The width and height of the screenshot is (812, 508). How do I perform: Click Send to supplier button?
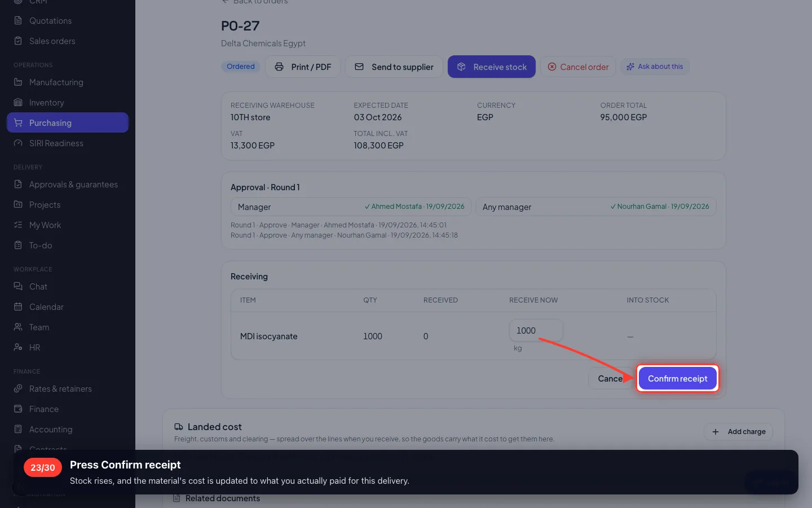tap(394, 67)
